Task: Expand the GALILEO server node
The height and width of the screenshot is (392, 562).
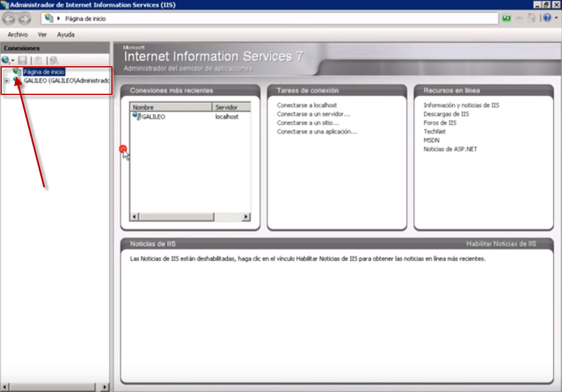Action: point(7,81)
